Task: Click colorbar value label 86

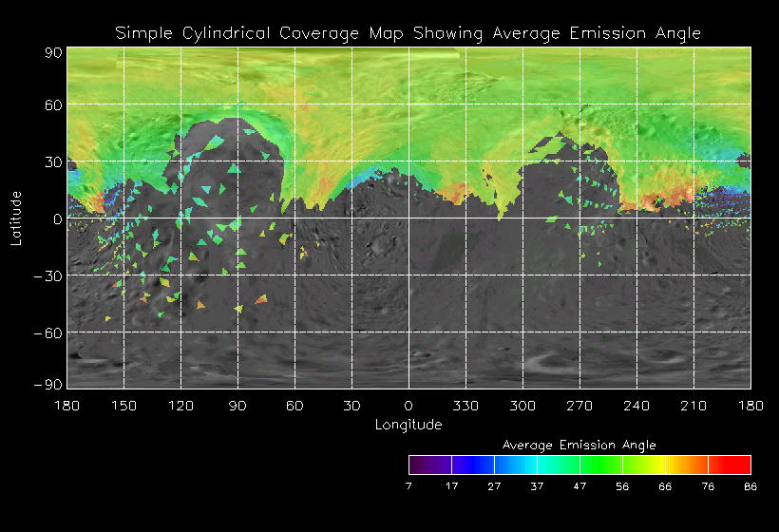Action: pyautogui.click(x=750, y=487)
